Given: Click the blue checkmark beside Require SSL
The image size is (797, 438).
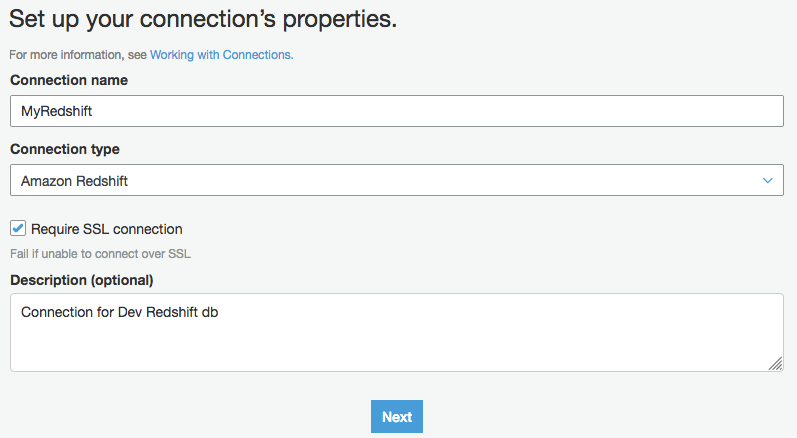Looking at the screenshot, I should (18, 228).
